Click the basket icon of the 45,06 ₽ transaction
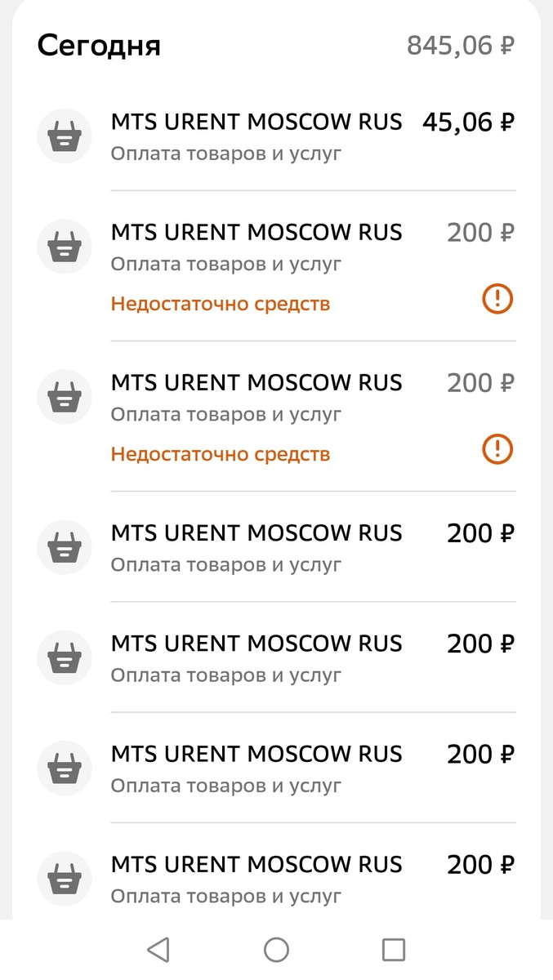 pos(65,136)
